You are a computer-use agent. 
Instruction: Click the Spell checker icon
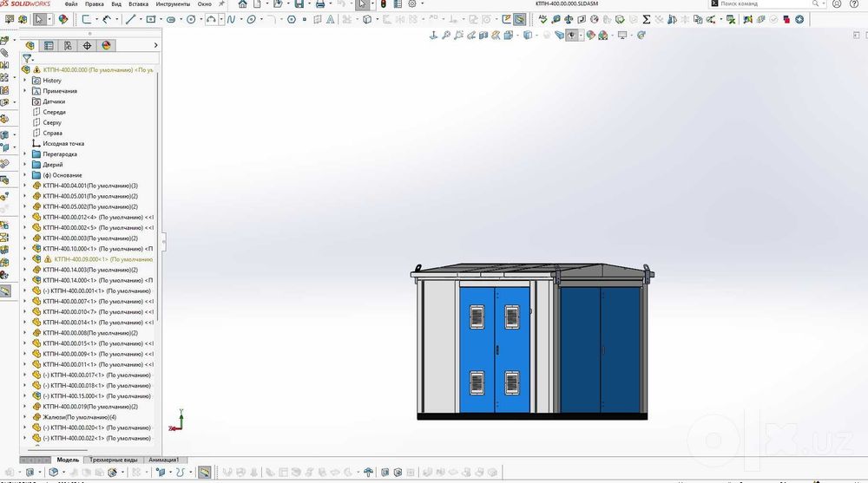click(x=543, y=19)
